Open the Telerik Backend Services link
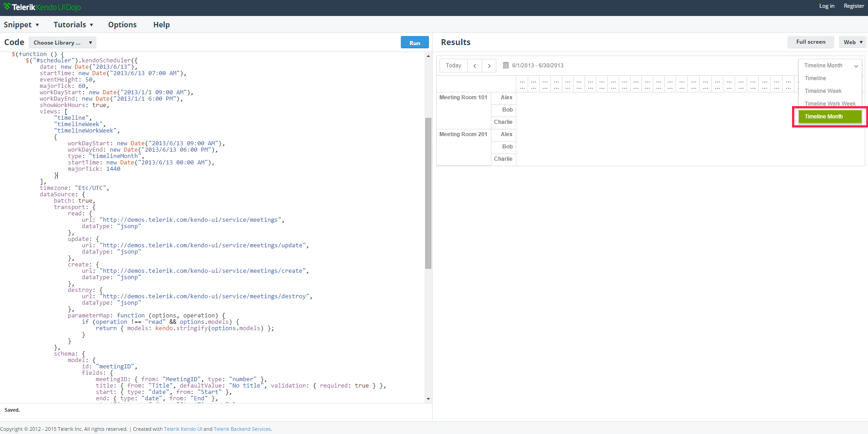 coord(242,429)
